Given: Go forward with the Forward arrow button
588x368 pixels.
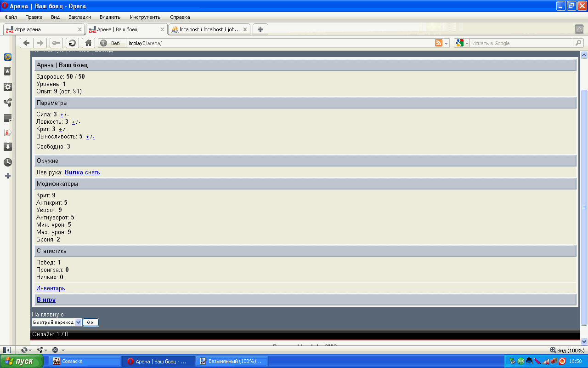Looking at the screenshot, I should pos(40,43).
